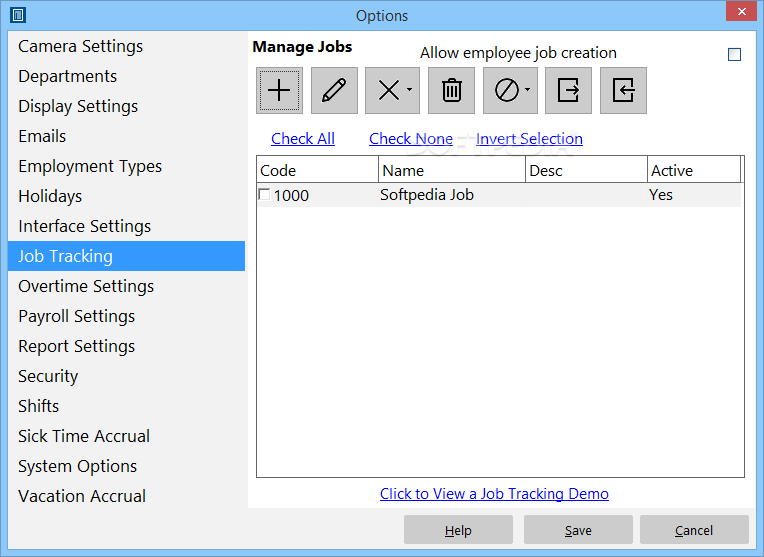Viewport: 764px width, 557px height.
Task: Select Vacation Accrual
Action: pos(126,496)
